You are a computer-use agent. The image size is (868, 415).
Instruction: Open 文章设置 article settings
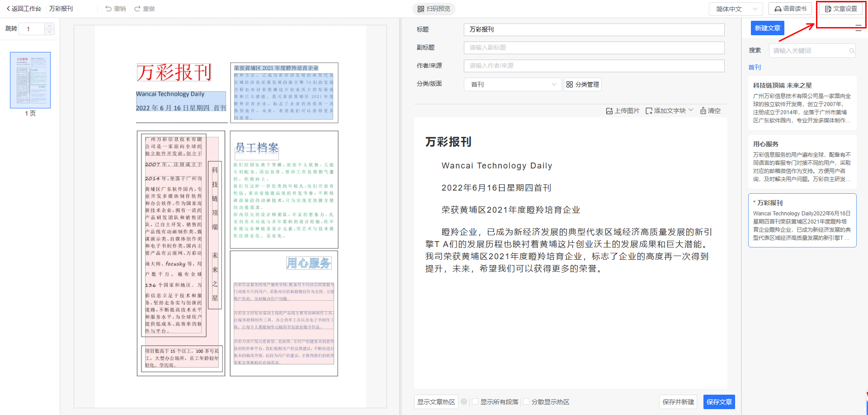pos(840,9)
